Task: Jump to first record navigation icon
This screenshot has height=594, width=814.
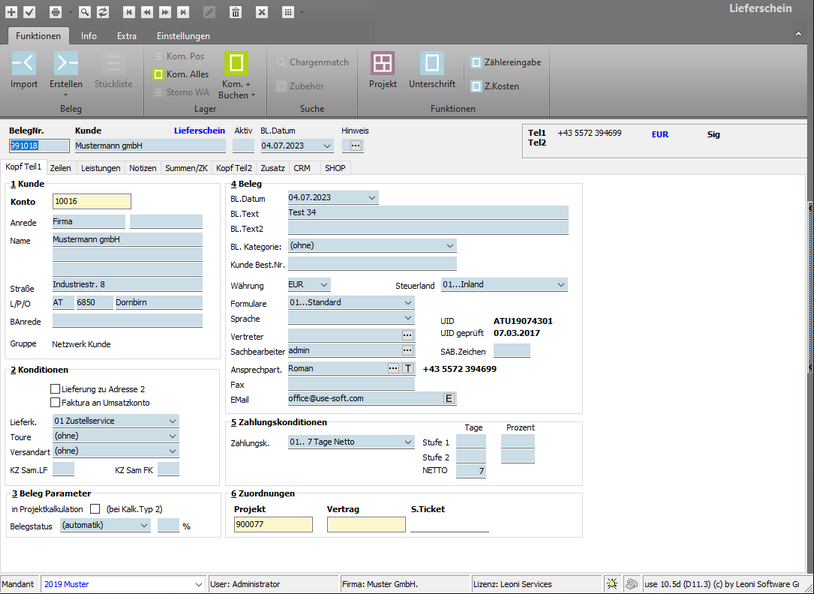Action: tap(129, 11)
